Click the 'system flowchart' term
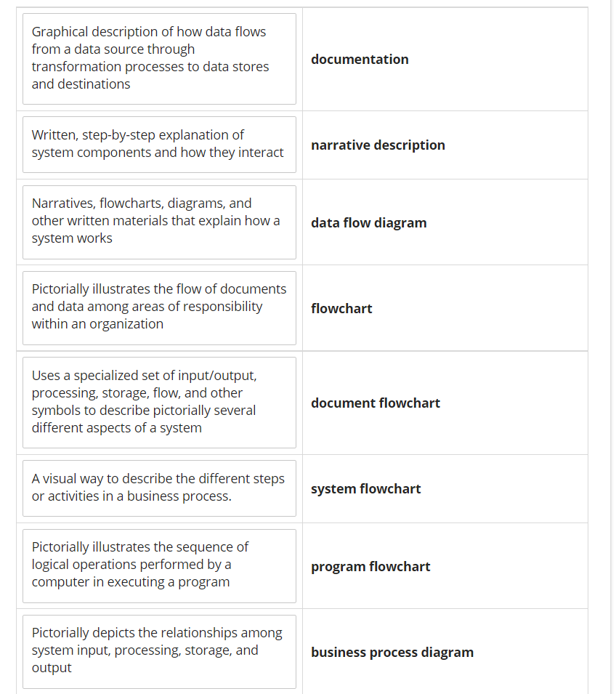616x694 pixels. [366, 489]
